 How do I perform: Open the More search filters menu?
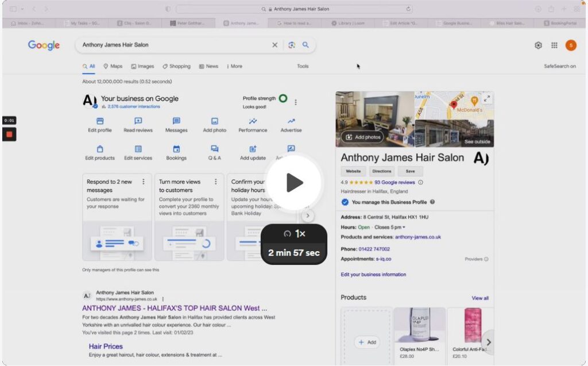[234, 67]
